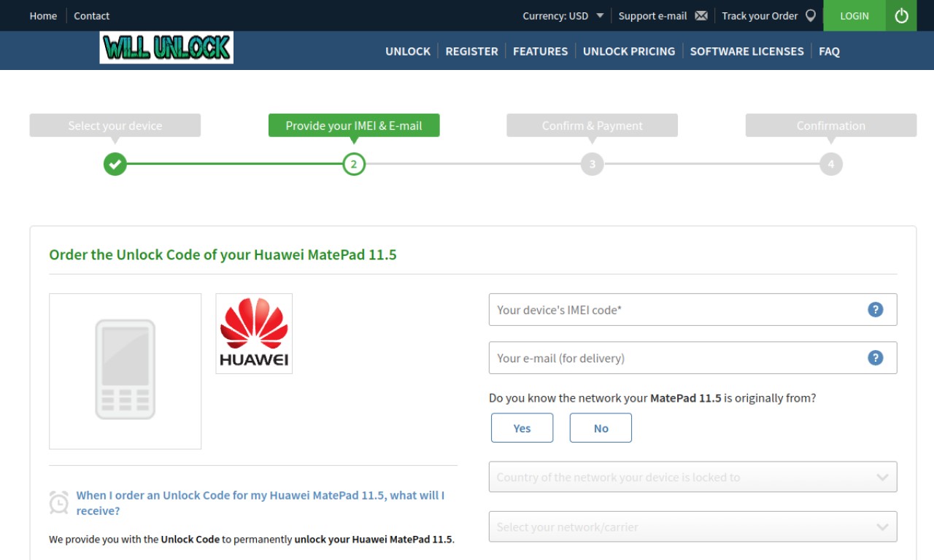Click the step 3 circle indicator
Screen dimensions: 934x560
[593, 164]
